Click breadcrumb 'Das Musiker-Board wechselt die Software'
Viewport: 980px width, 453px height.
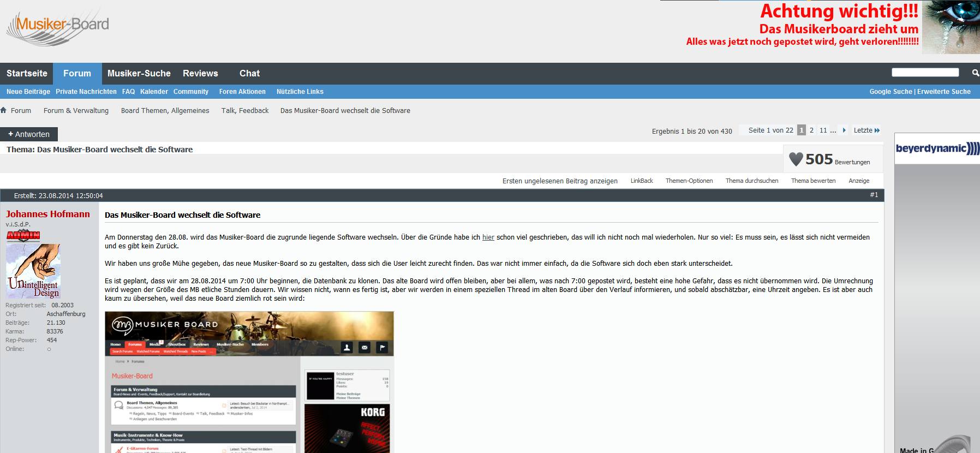pyautogui.click(x=345, y=110)
